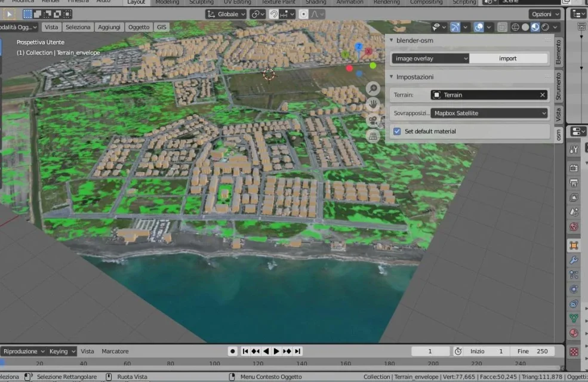The width and height of the screenshot is (588, 382).
Task: Switch to wireframe shading
Action: 515,27
